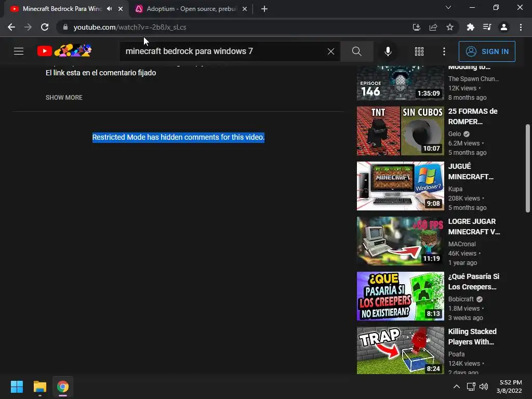532x399 pixels.
Task: Search with your voice microphone icon
Action: click(x=388, y=51)
